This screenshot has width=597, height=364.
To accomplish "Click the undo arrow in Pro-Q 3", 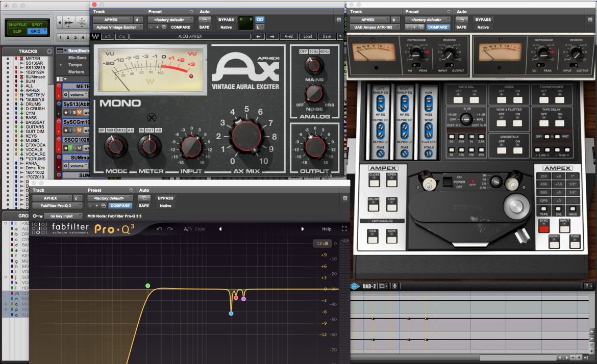I will [159, 228].
